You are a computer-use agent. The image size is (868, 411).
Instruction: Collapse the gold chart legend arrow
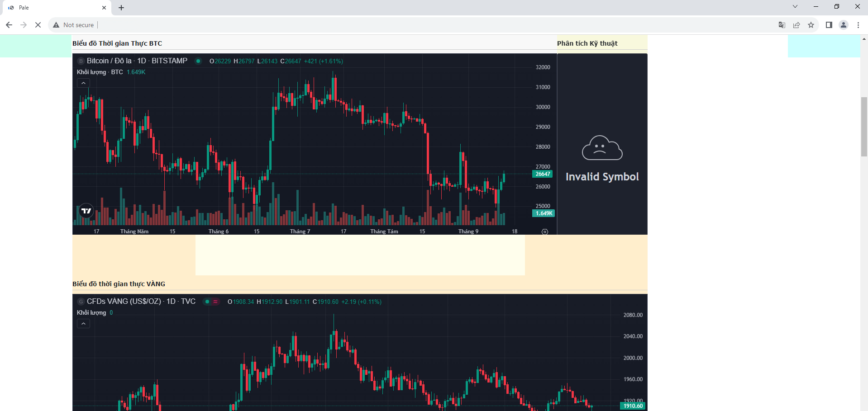coord(83,324)
